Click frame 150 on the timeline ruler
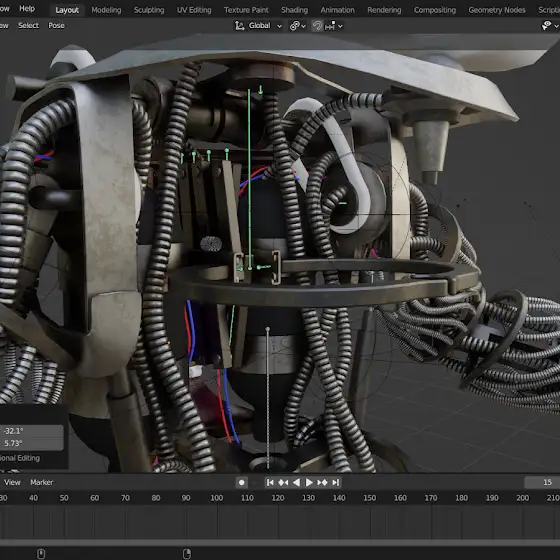The height and width of the screenshot is (560, 560). [x=370, y=498]
